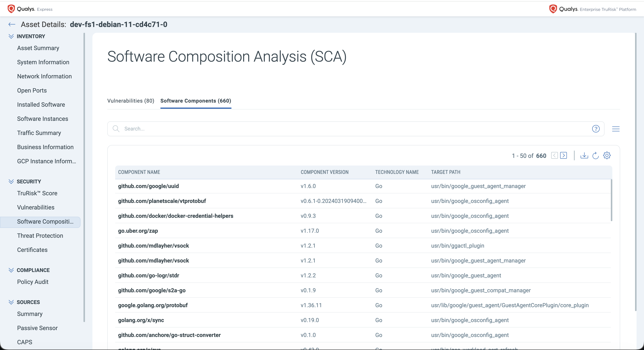Go to the next page of results
The width and height of the screenshot is (644, 350).
pos(563,155)
